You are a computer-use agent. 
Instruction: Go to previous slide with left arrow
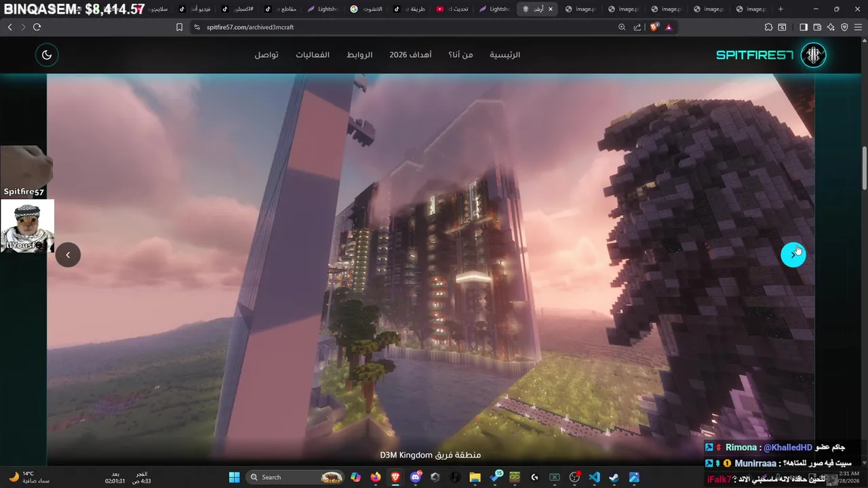pos(68,255)
